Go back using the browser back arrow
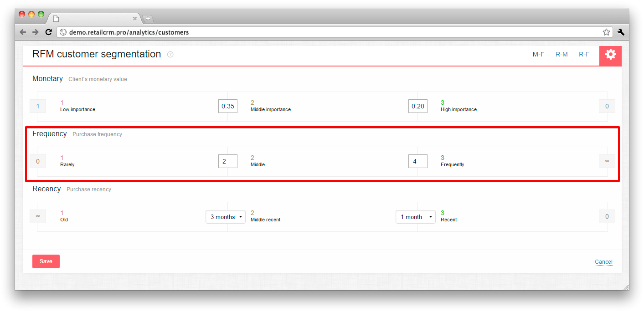The width and height of the screenshot is (644, 312). [x=23, y=32]
